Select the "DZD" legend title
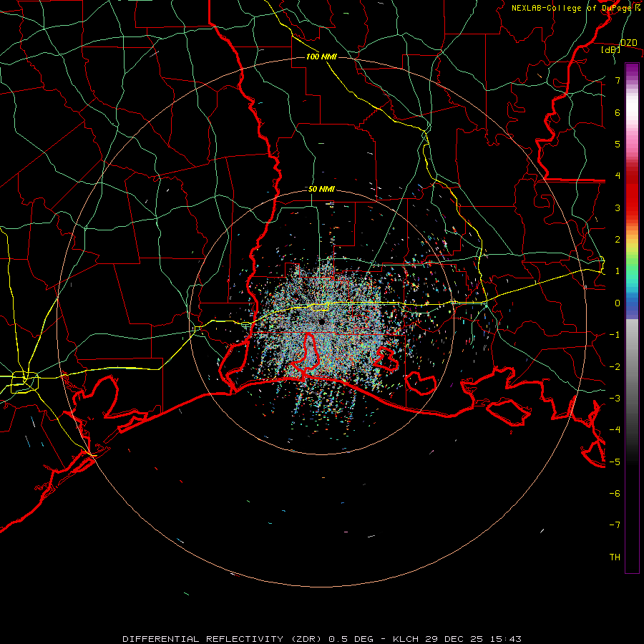 [629, 43]
